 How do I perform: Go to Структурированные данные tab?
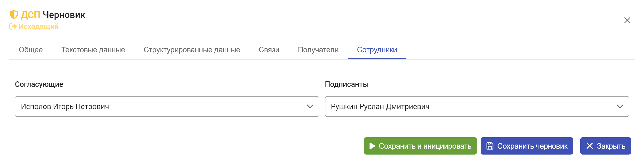[x=192, y=50]
